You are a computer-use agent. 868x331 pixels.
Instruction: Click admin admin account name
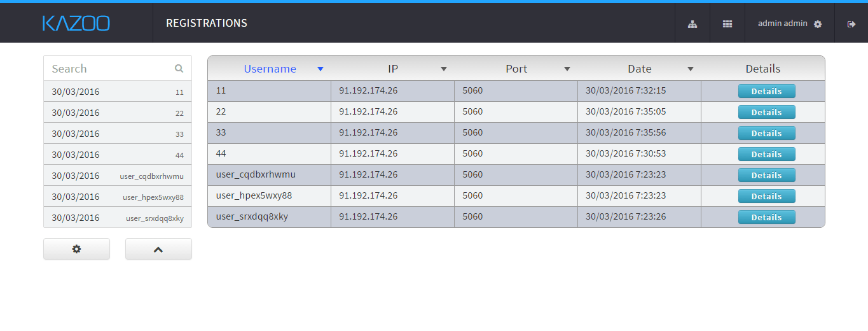782,24
